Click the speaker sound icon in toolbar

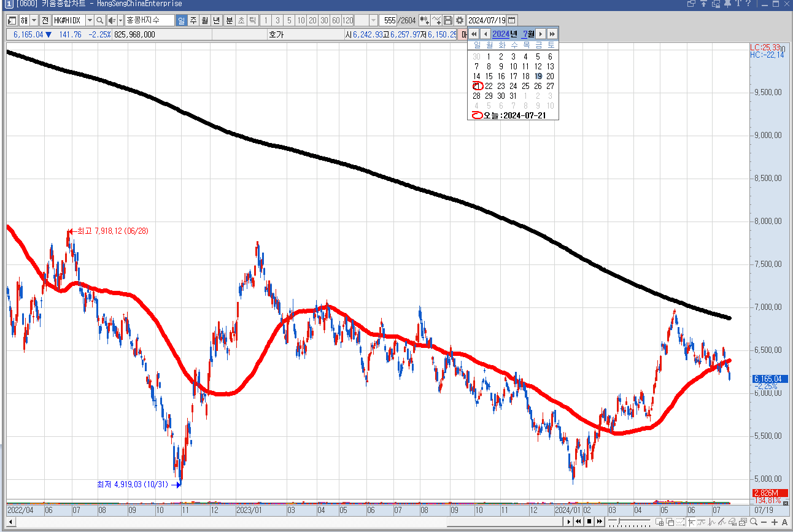(111, 21)
